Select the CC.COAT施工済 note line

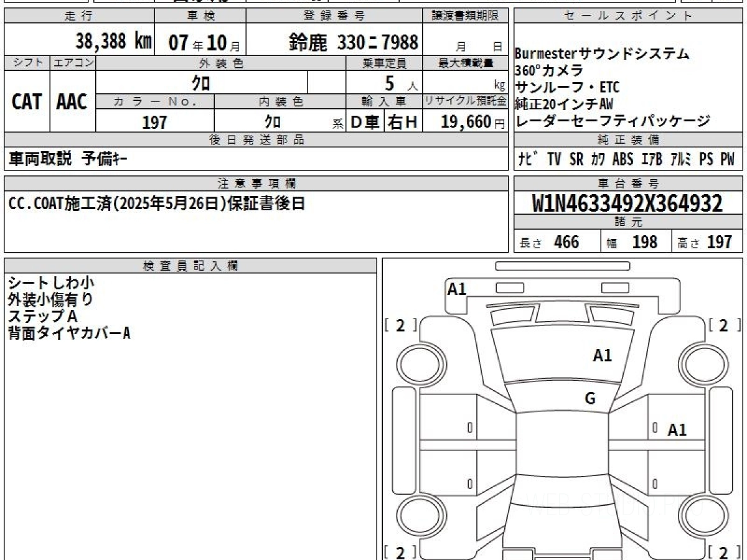point(157,203)
